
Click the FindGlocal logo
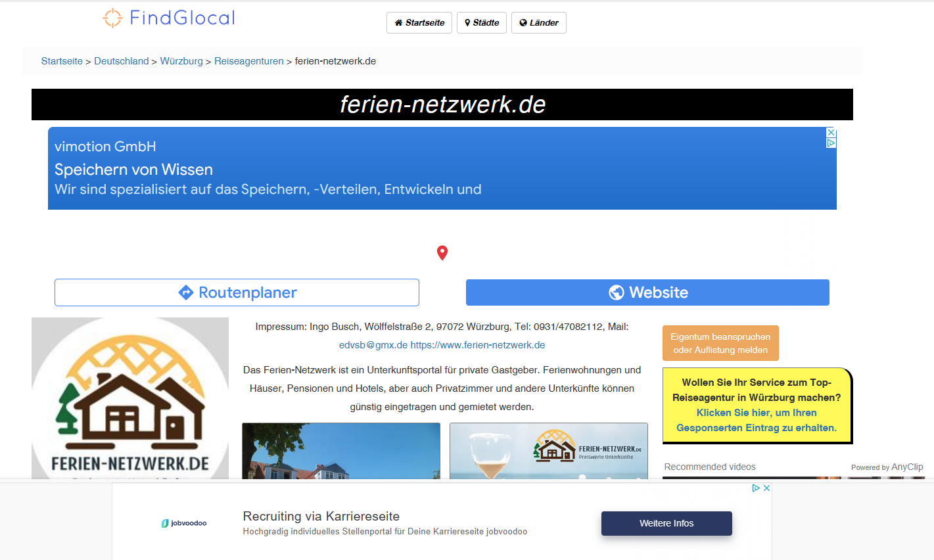169,18
